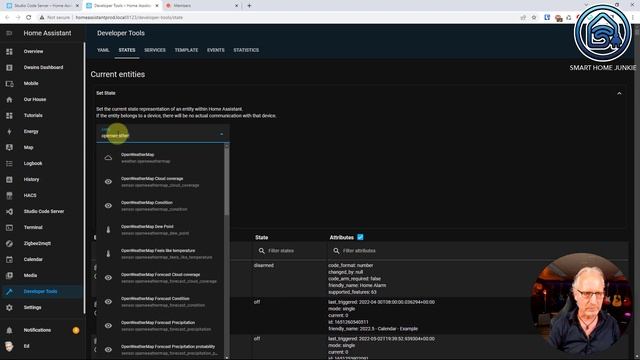Select OpenWeatherMap Forecast Precipitation probability entity

pos(160,350)
